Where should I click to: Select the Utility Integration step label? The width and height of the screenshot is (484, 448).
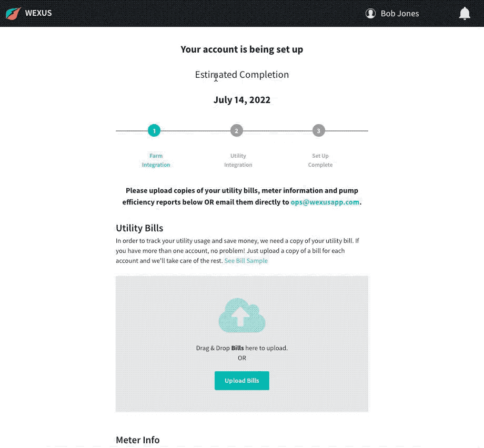tap(238, 160)
